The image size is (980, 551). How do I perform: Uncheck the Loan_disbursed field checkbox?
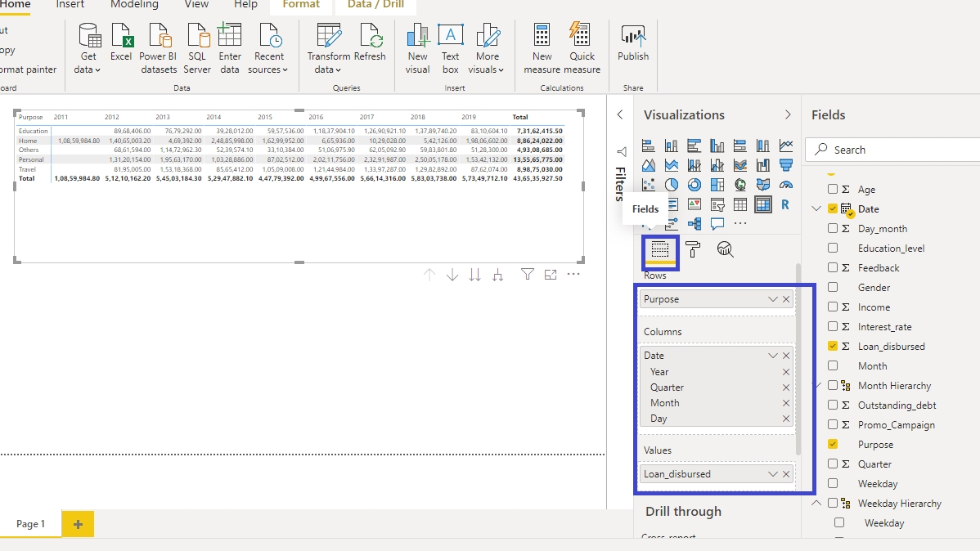click(833, 347)
